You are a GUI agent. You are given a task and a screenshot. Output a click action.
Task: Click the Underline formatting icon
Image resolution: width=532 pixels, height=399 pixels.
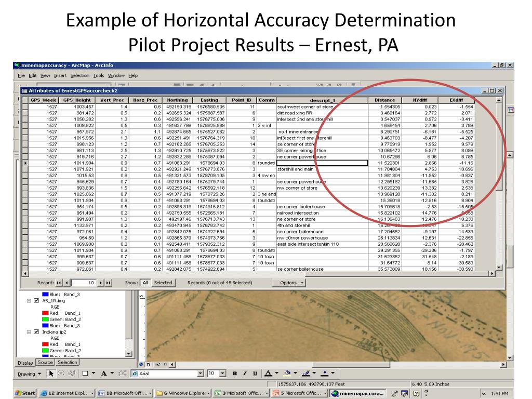pos(255,374)
